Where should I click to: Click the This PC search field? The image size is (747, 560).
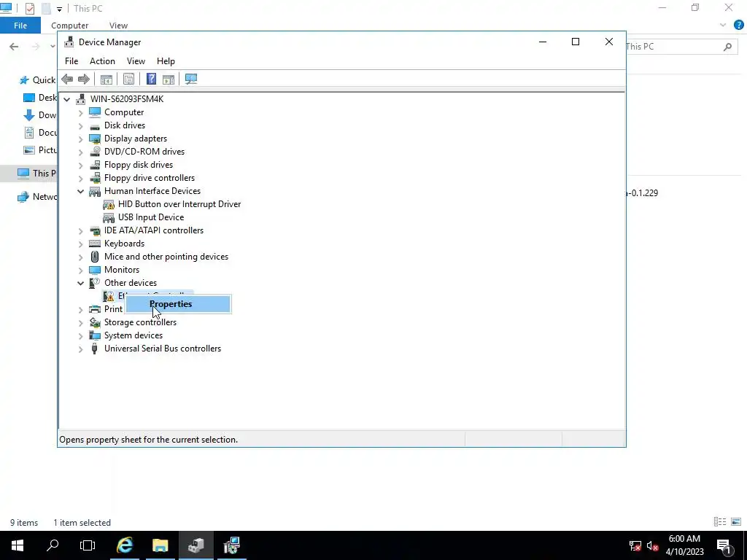(x=681, y=47)
